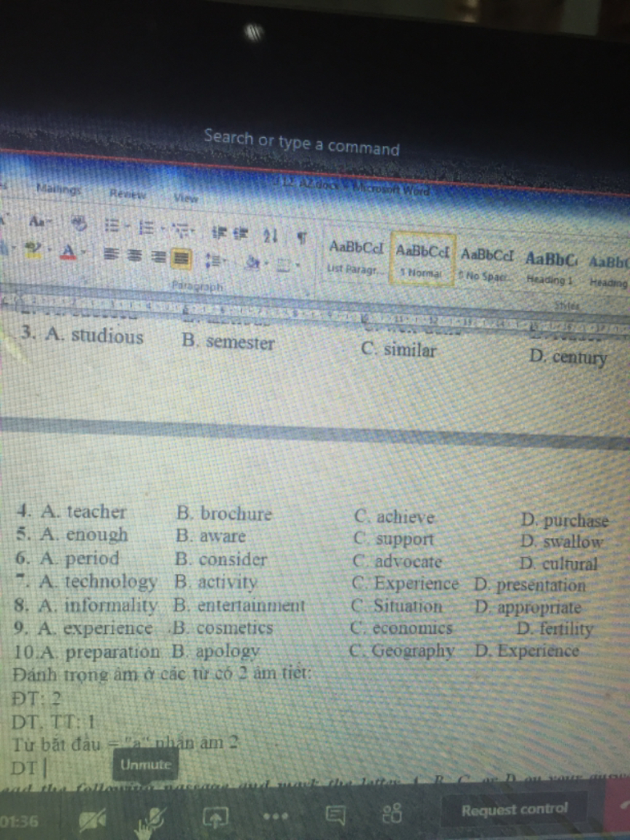Show the meeting chat panel
The height and width of the screenshot is (840, 630).
[335, 815]
